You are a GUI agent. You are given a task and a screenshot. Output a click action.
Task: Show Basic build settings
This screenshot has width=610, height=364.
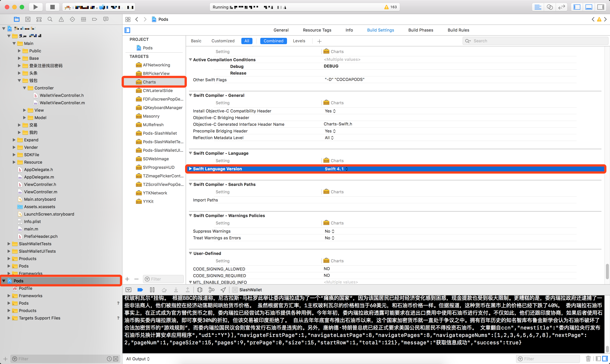(x=196, y=41)
